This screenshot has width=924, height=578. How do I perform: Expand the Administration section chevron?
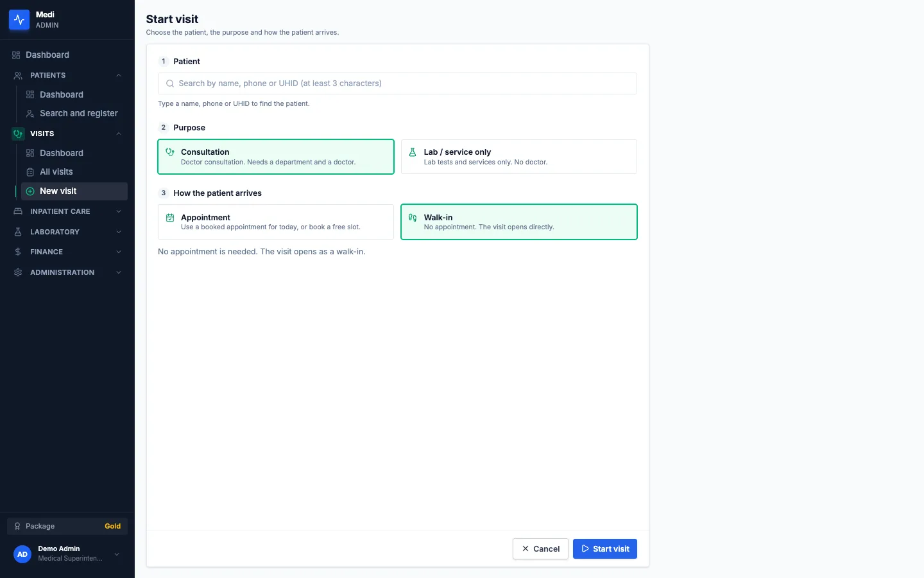[x=119, y=272]
